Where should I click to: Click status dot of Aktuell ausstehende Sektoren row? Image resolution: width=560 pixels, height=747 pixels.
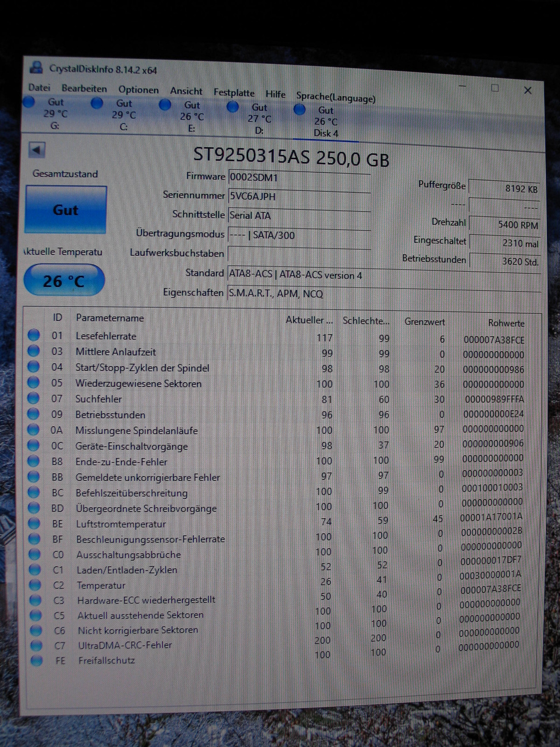36,615
